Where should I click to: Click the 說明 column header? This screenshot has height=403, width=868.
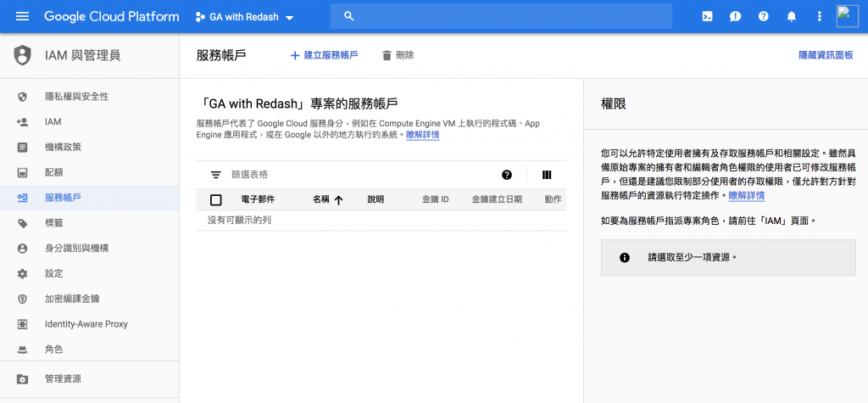[376, 199]
